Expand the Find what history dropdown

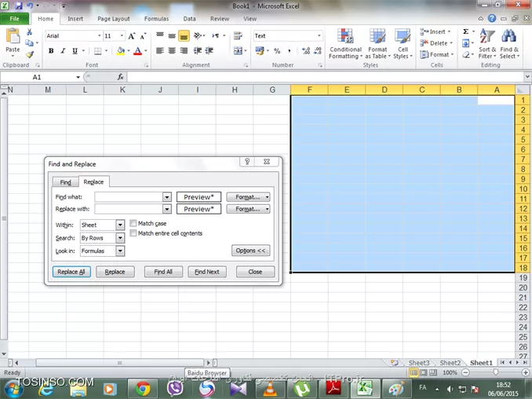tap(166, 197)
